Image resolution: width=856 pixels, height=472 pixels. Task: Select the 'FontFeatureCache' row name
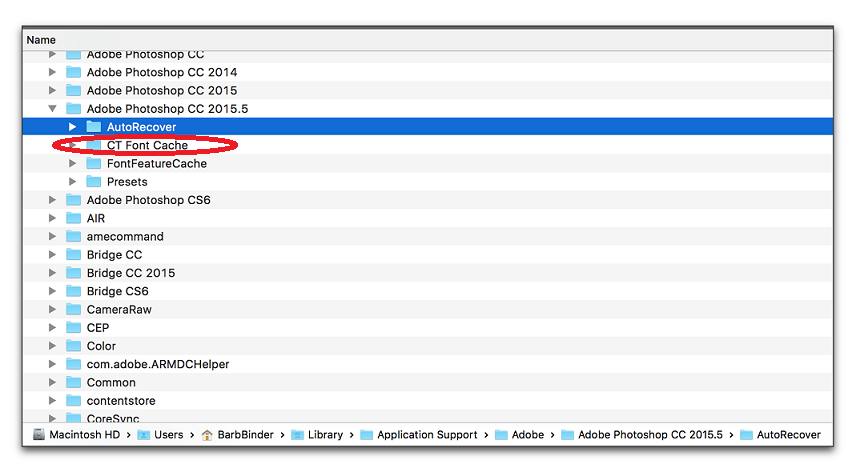tap(157, 163)
